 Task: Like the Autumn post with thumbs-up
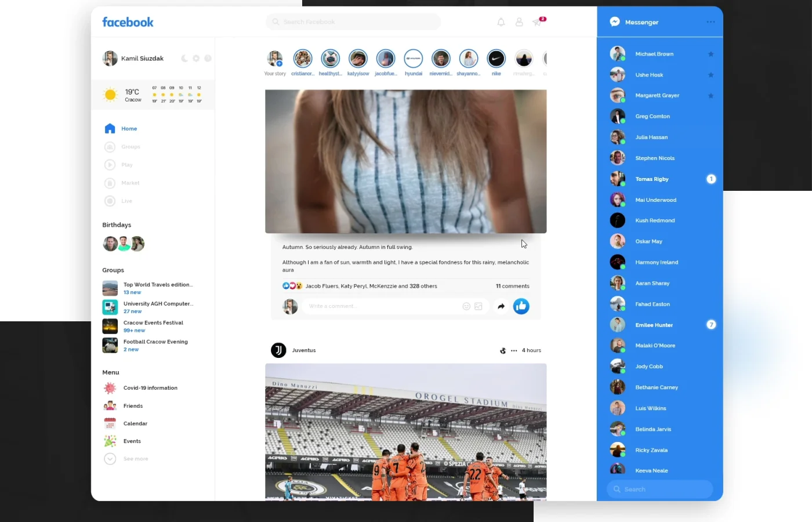[x=521, y=306]
